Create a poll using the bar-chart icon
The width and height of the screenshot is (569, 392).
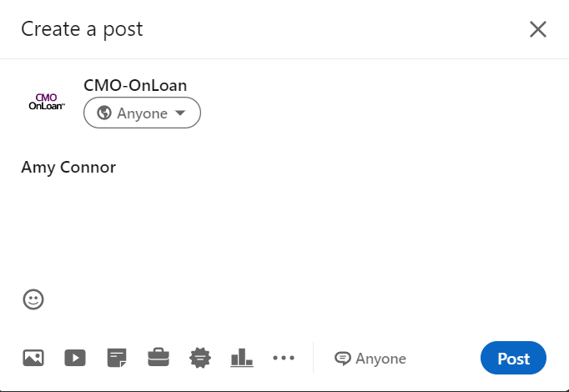coord(242,358)
